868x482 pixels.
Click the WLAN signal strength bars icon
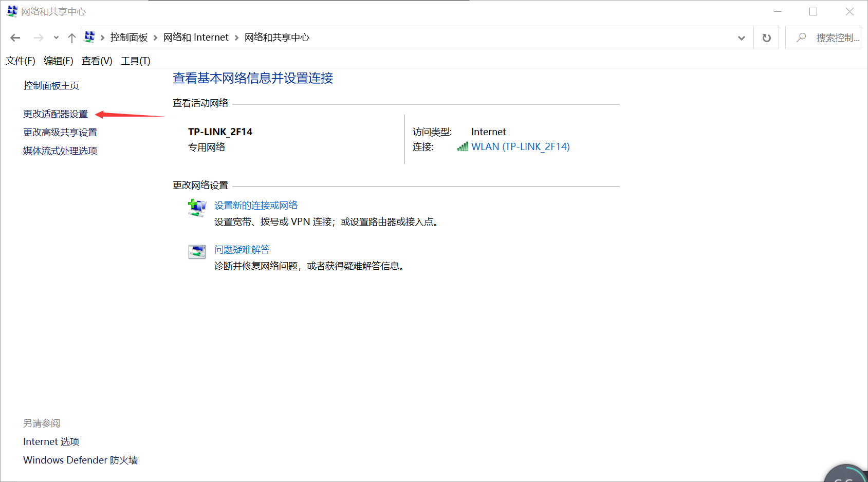coord(462,146)
